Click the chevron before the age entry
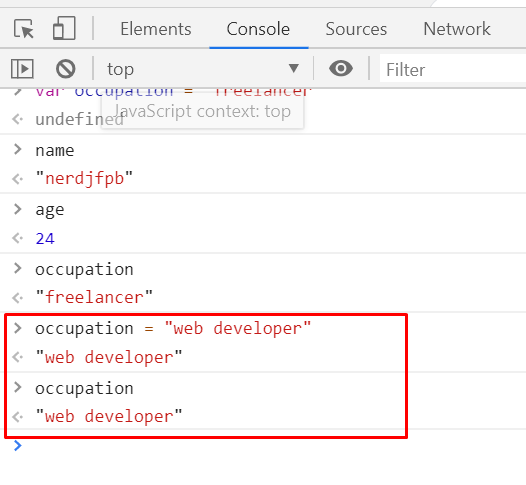 18,209
